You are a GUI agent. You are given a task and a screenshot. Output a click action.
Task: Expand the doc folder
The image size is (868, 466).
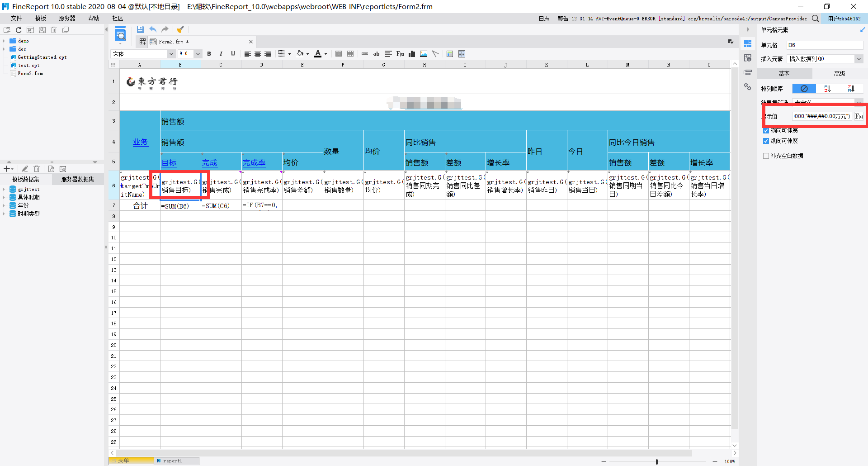(4, 49)
